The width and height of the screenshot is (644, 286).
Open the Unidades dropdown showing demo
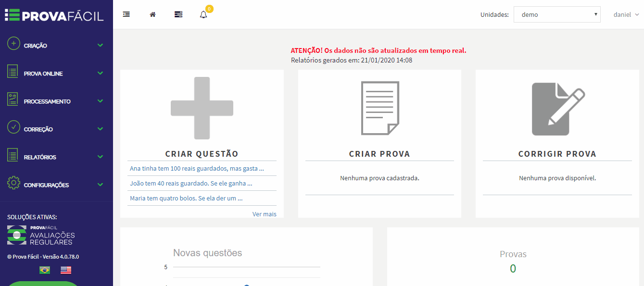coord(557,14)
